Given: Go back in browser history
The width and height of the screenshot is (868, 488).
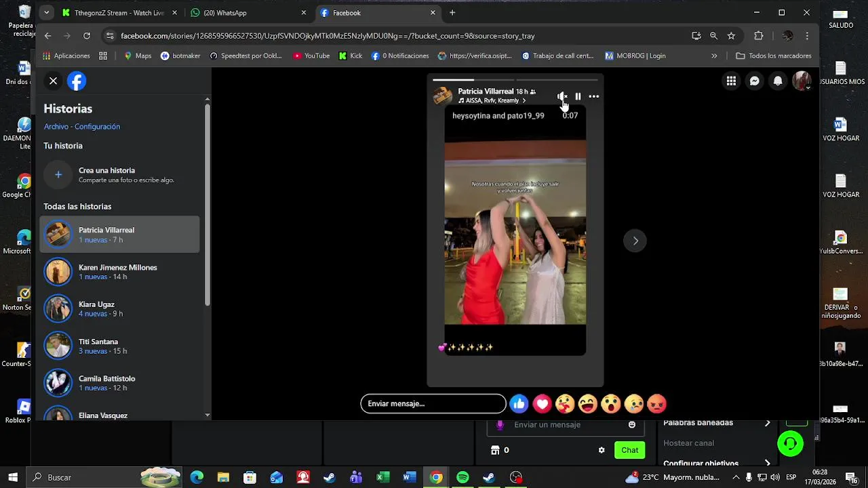Looking at the screenshot, I should pos(47,36).
